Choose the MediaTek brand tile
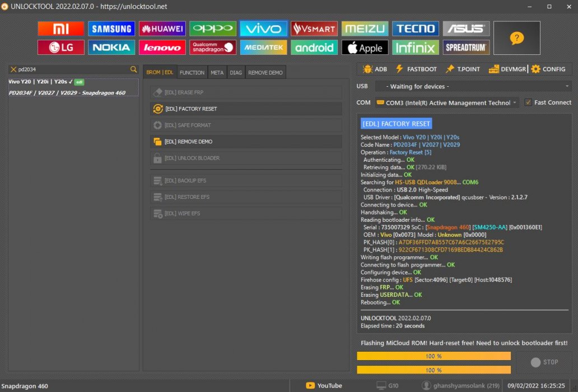 (264, 48)
